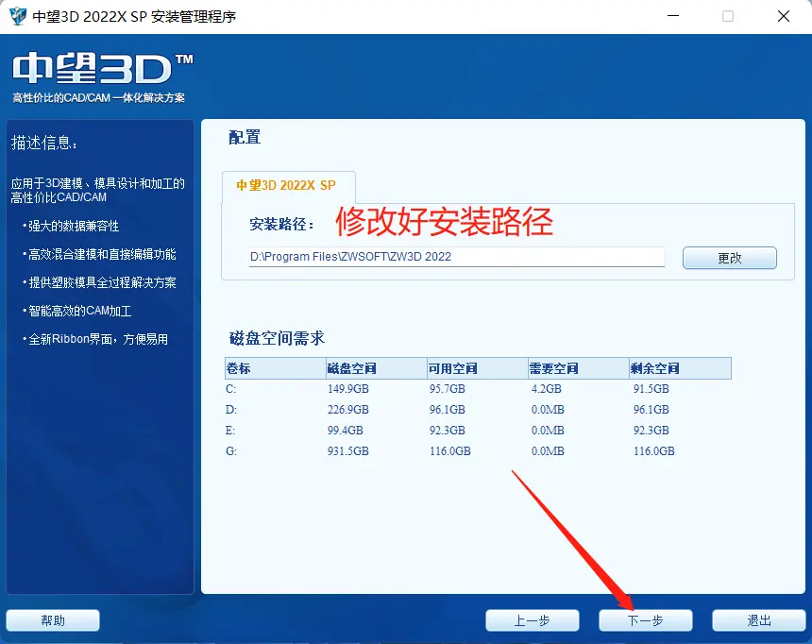The width and height of the screenshot is (812, 644).
Task: Click the 149.9GB disk size cell
Action: 348,389
